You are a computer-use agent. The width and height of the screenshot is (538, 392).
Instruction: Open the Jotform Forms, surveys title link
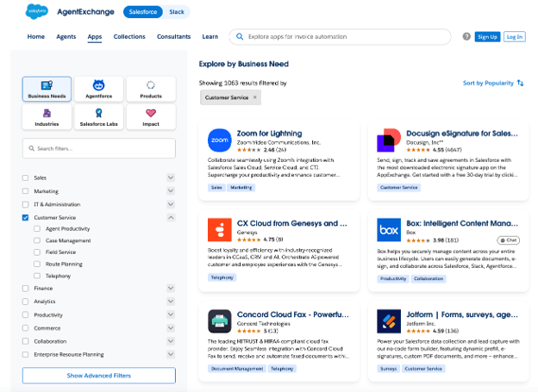462,314
